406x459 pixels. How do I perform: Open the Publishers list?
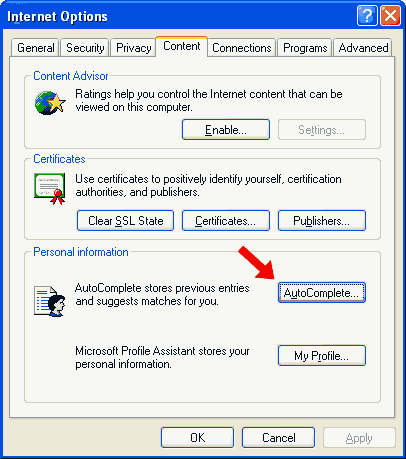point(322,220)
